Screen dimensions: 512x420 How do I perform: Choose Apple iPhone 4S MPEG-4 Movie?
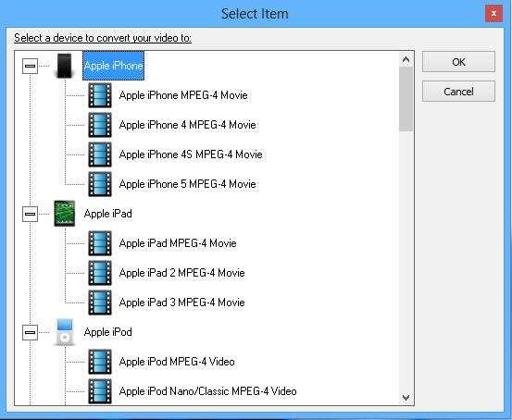coord(191,154)
